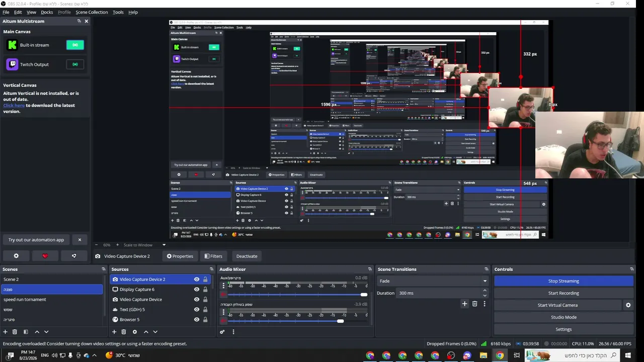Toggle the Kick Built-in stream output
This screenshot has width=644, height=362.
75,45
